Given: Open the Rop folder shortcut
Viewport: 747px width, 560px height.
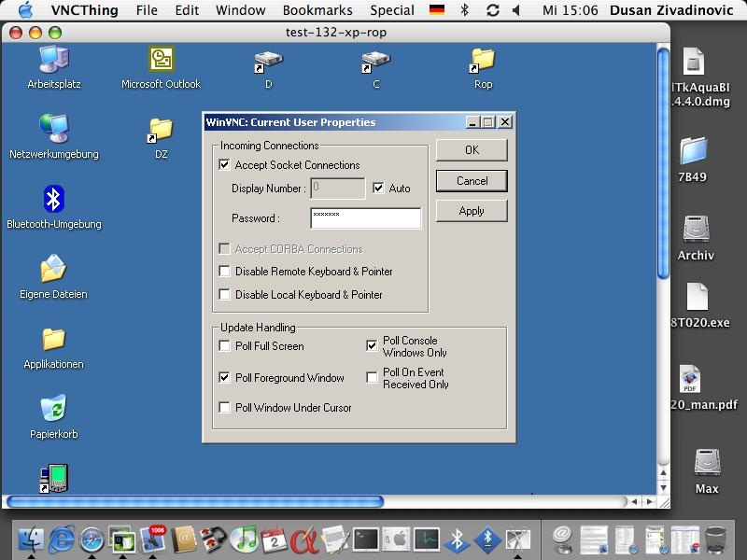Looking at the screenshot, I should pyautogui.click(x=483, y=61).
